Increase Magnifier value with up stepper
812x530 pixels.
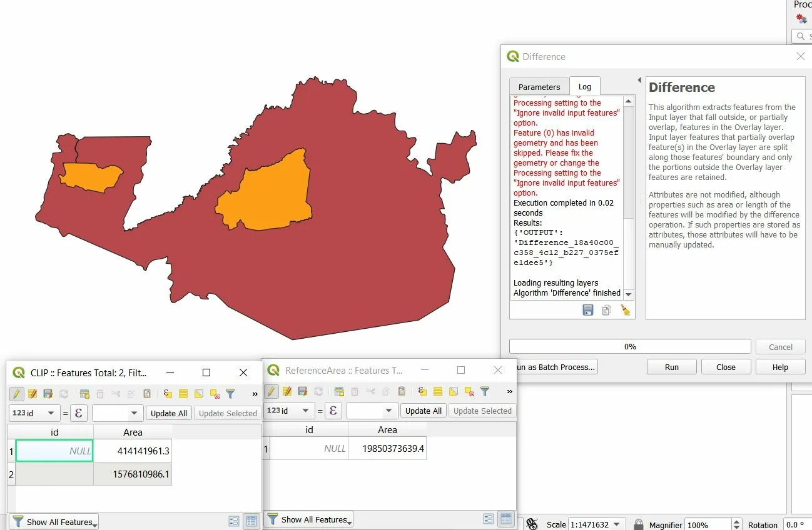(x=736, y=521)
